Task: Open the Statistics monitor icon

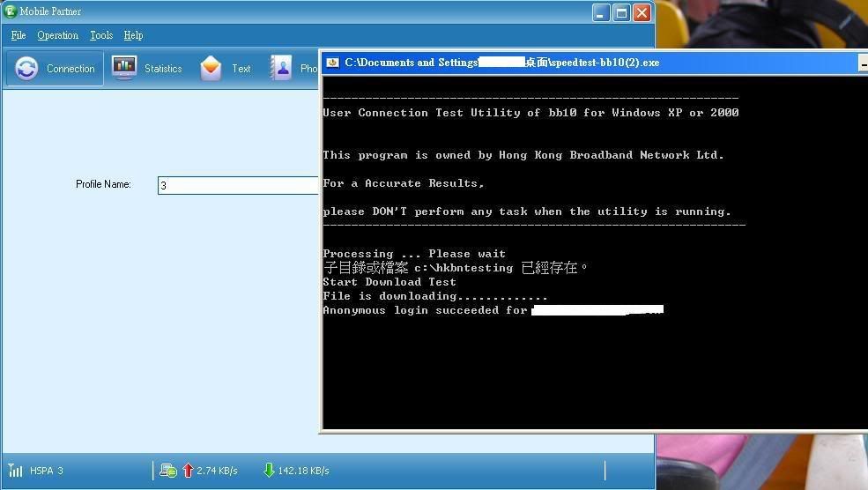Action: [x=124, y=68]
